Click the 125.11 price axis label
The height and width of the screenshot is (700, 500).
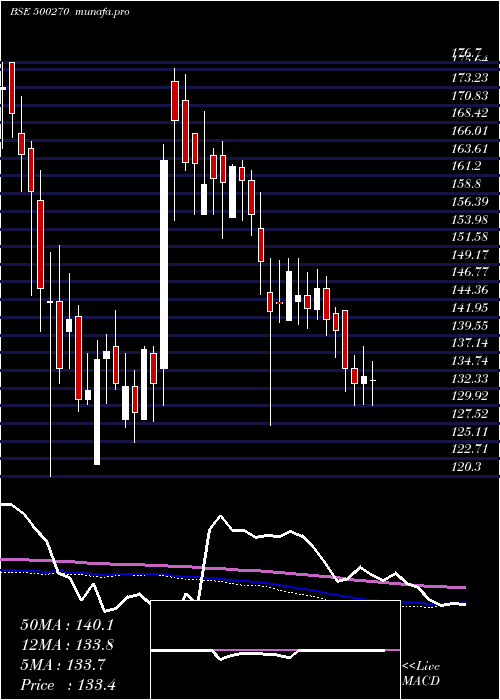coord(470,432)
